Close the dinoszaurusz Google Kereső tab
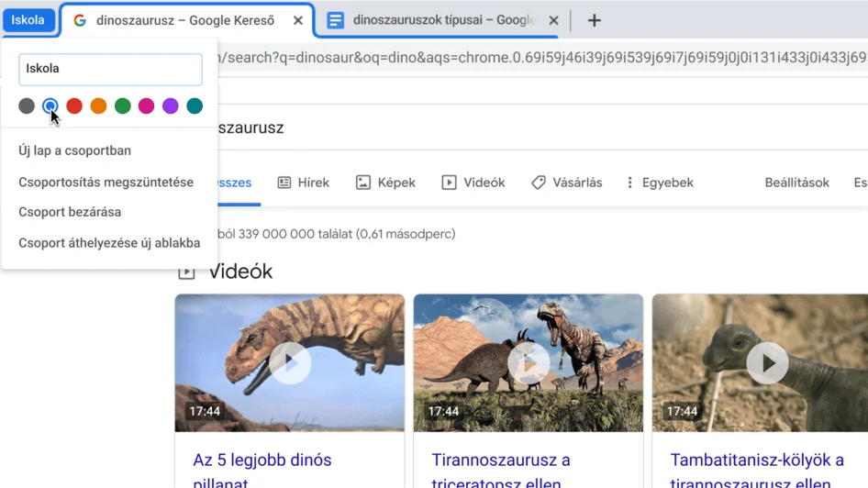The image size is (868, 488). coord(298,20)
